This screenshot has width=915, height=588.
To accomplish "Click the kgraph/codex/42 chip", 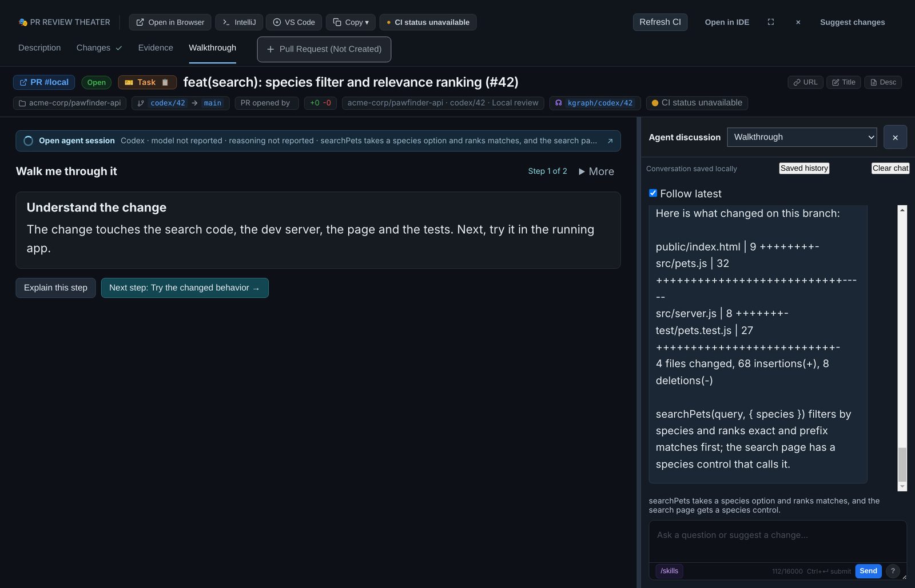I will tap(595, 103).
